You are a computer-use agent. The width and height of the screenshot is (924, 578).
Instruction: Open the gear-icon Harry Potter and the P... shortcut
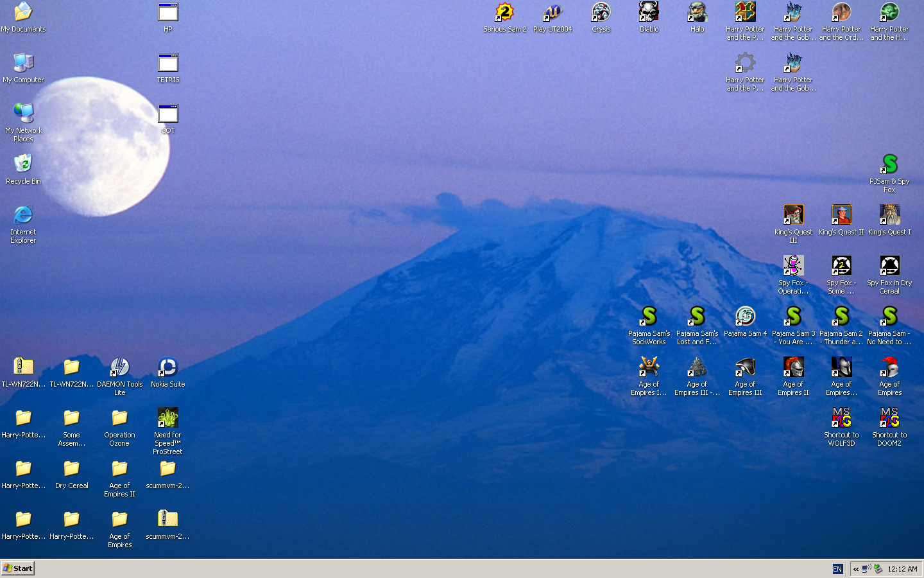tap(745, 71)
